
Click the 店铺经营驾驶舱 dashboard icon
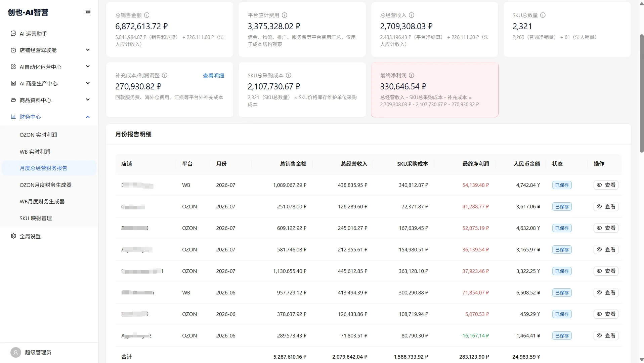pyautogui.click(x=13, y=50)
